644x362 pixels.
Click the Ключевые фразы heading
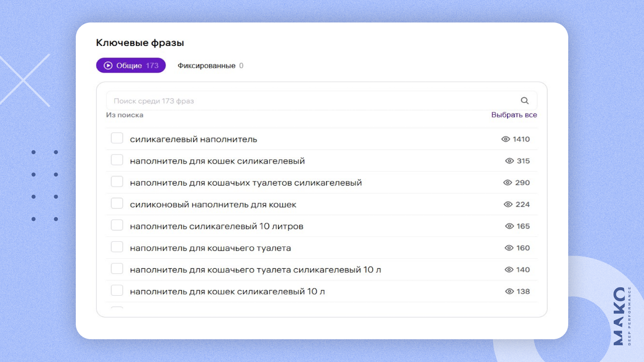[140, 43]
